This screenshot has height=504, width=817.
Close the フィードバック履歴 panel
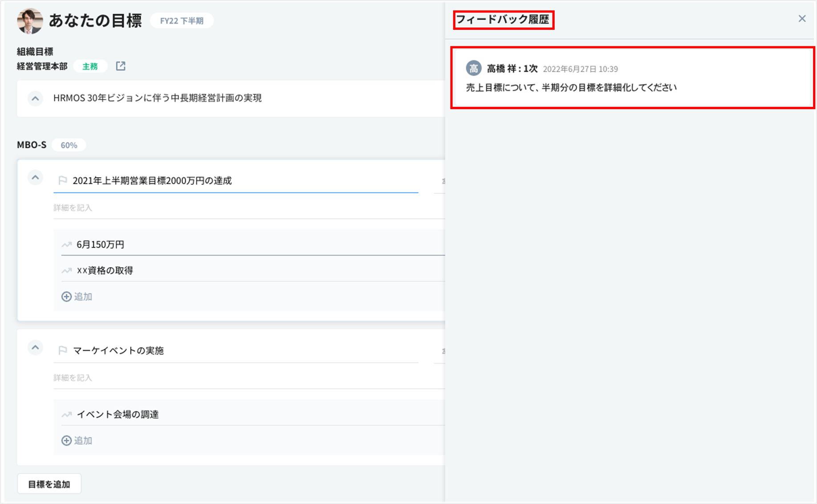tap(802, 19)
